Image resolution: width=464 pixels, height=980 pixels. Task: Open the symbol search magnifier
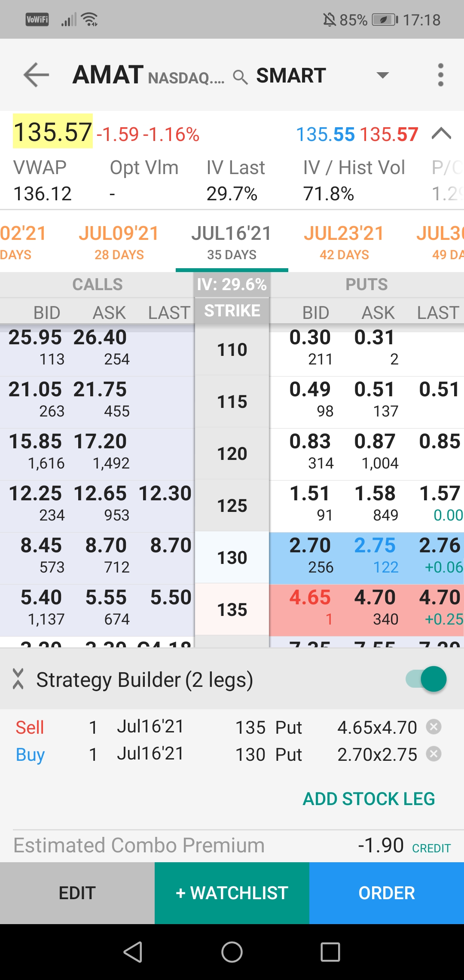(x=240, y=77)
